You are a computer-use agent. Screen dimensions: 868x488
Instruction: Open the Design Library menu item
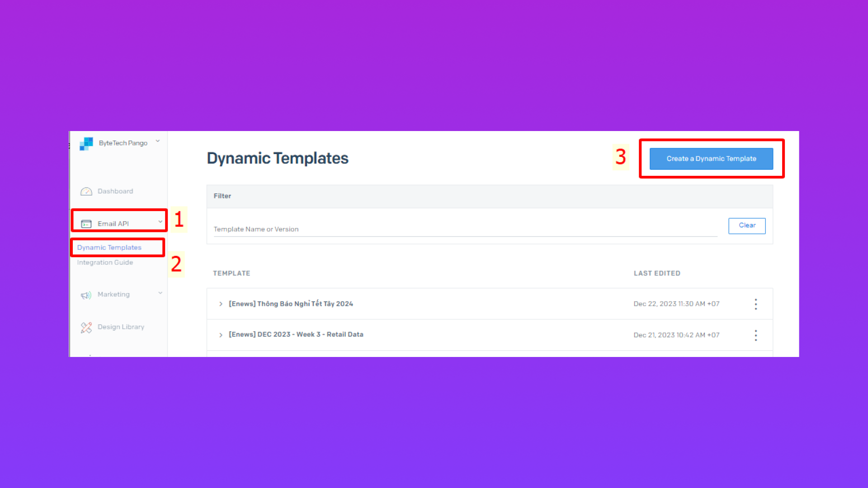121,327
